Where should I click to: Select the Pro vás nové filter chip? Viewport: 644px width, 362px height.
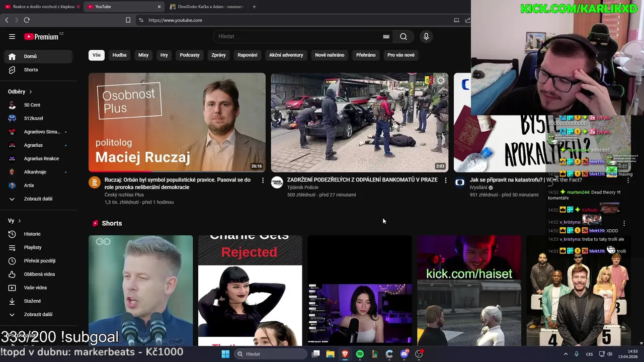pyautogui.click(x=401, y=55)
